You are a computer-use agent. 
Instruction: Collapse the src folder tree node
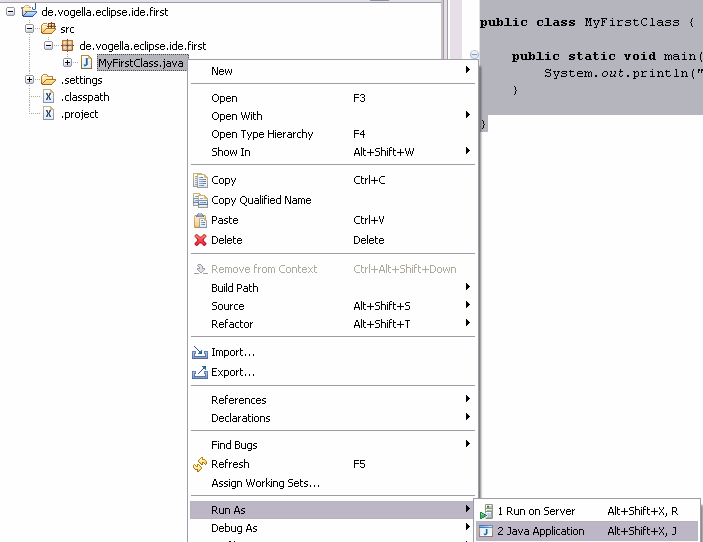30,29
